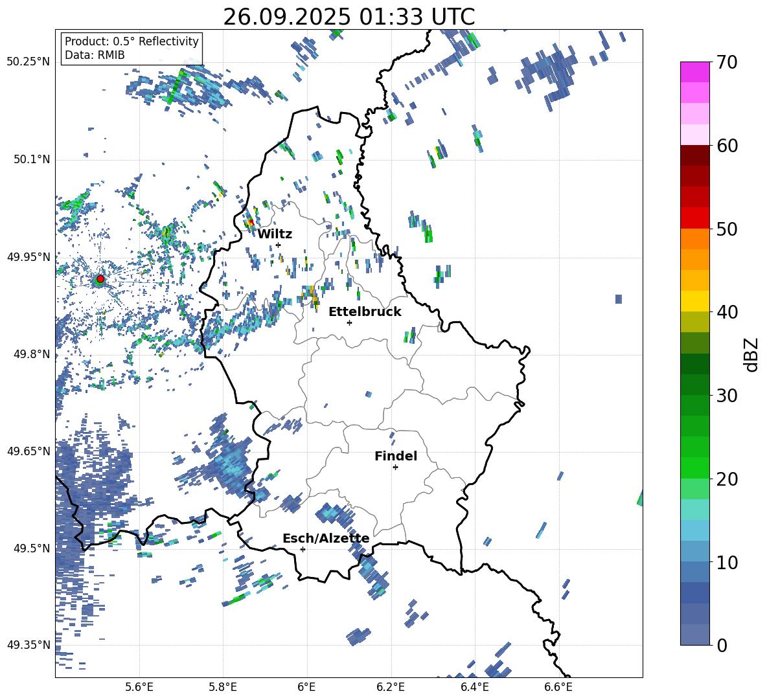Click the red 50 dBZ colorbar band
Screen dimensions: 767x700
[694, 218]
